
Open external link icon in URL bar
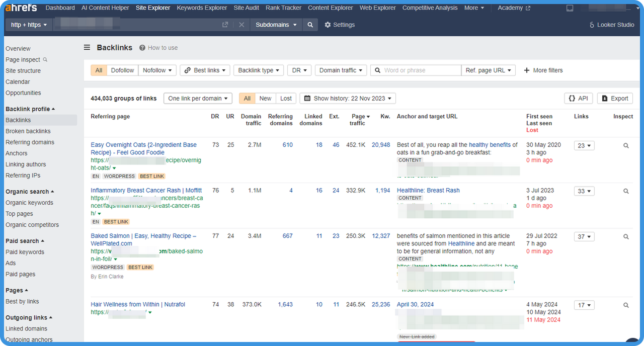point(225,25)
